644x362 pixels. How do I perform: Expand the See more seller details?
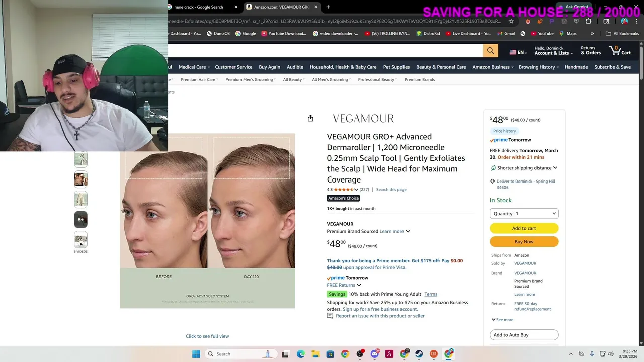tap(502, 320)
